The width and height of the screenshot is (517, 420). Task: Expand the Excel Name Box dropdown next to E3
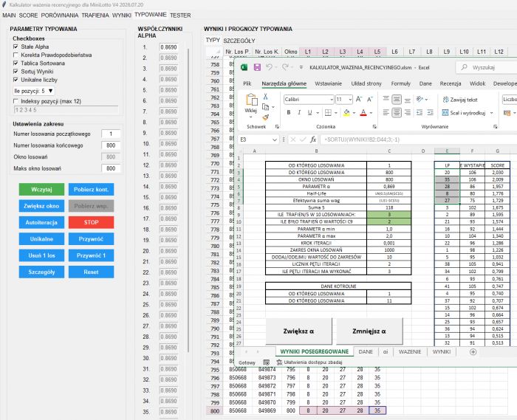pyautogui.click(x=274, y=140)
